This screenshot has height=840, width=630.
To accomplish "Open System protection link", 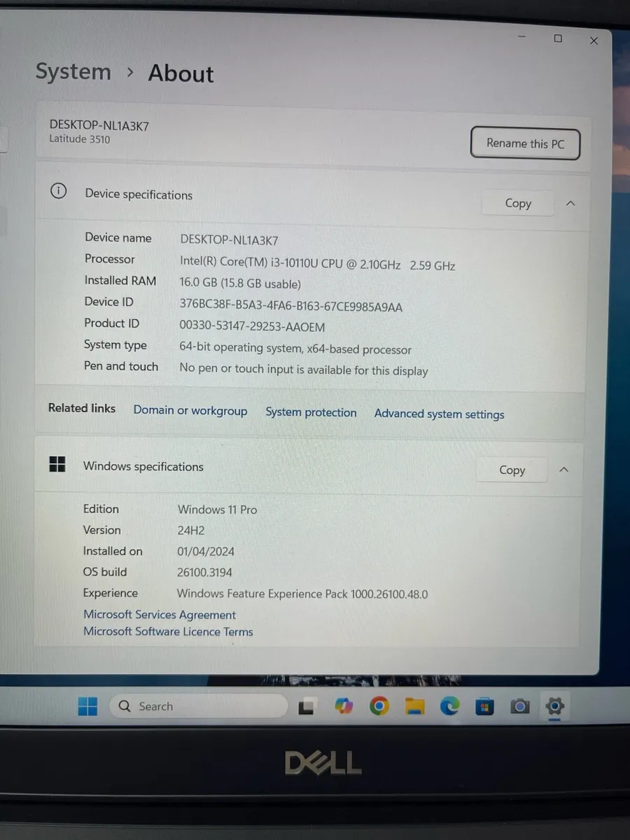I will tap(311, 412).
